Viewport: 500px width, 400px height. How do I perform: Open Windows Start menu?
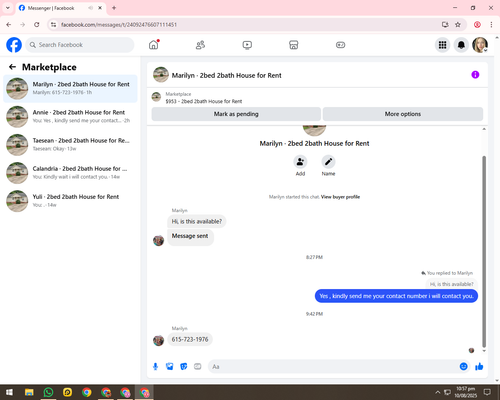(x=9, y=392)
